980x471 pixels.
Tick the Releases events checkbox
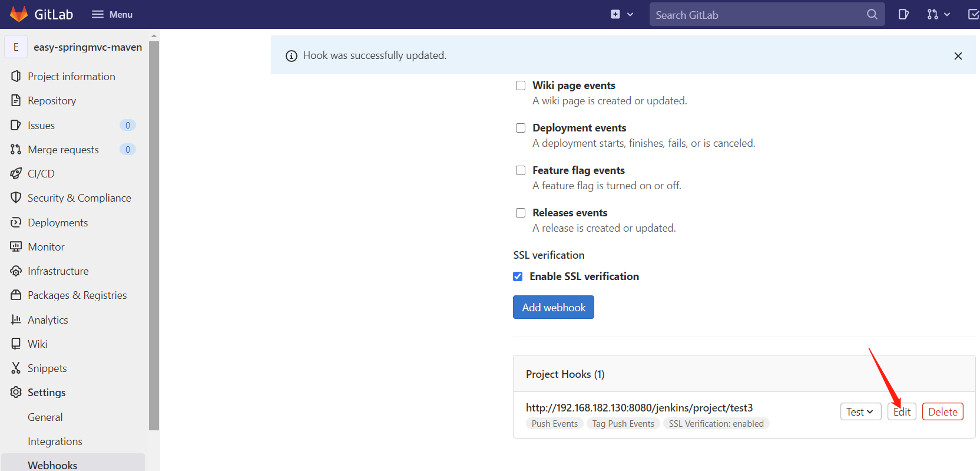coord(521,213)
